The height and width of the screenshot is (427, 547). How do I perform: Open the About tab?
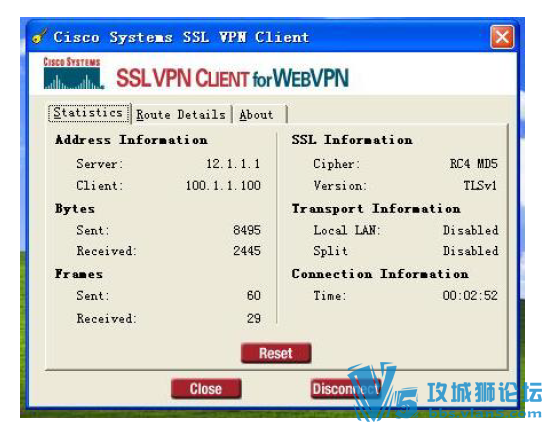pyautogui.click(x=259, y=114)
